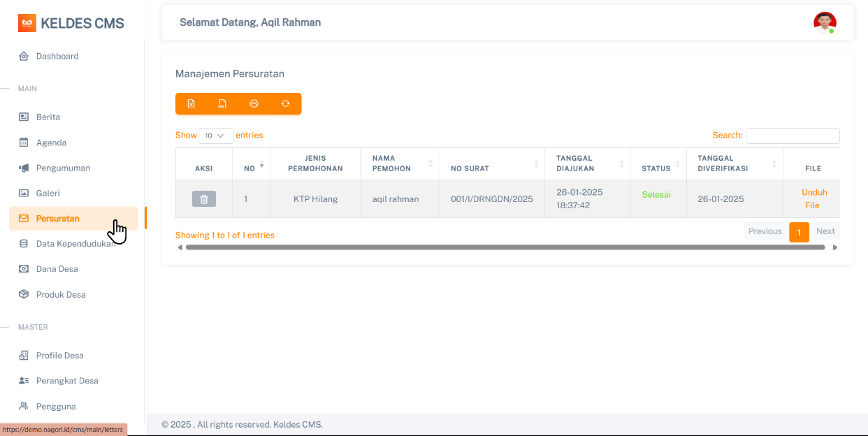The image size is (868, 436).
Task: Download the file via Unduh File
Action: click(813, 199)
